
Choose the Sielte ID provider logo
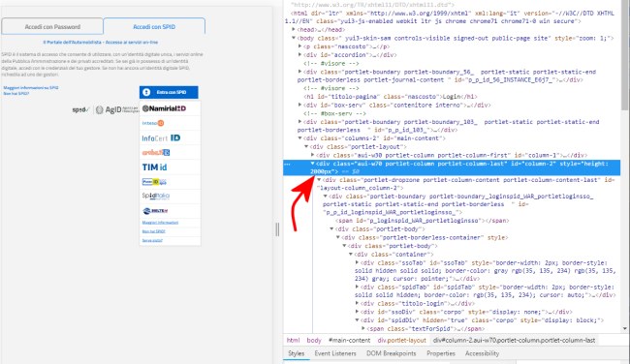tap(155, 211)
